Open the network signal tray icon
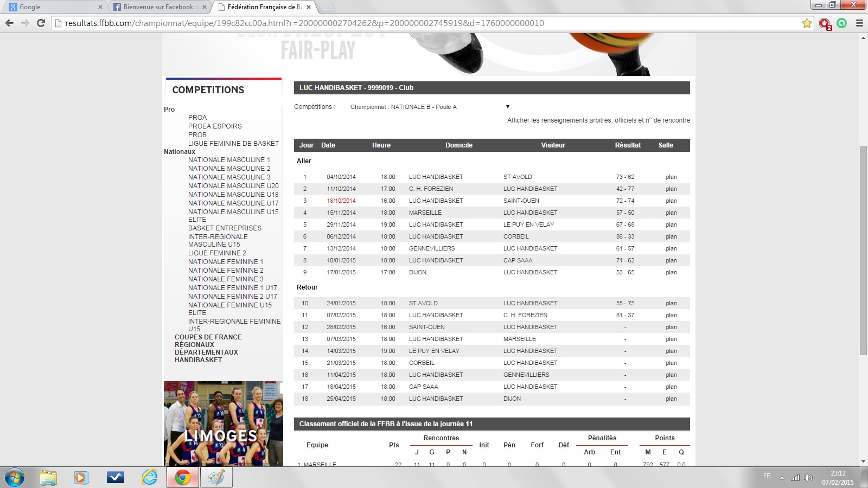This screenshot has height=488, width=868. pos(795,478)
